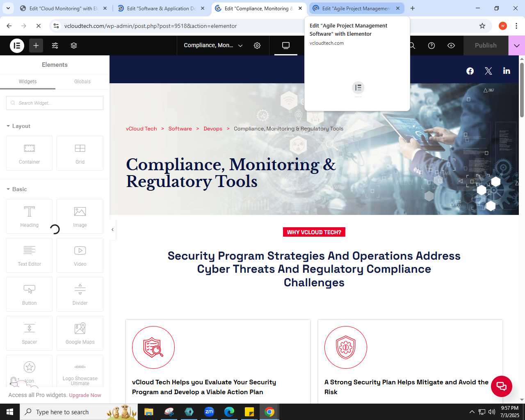This screenshot has width=525, height=420.
Task: Switch to Software & Application browser tab
Action: tap(161, 8)
